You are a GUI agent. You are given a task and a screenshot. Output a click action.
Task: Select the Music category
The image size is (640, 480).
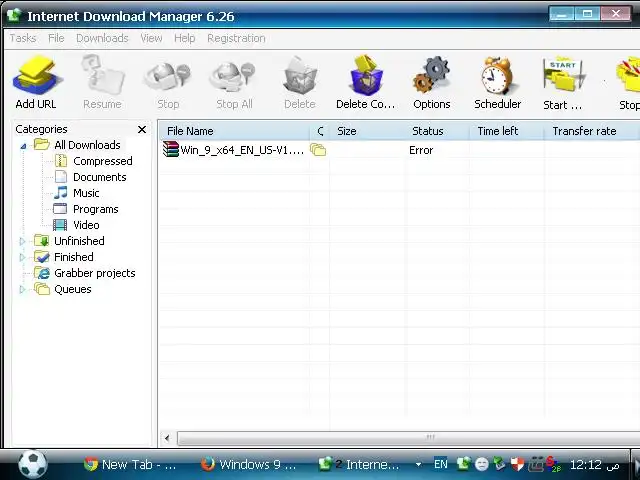click(x=86, y=193)
